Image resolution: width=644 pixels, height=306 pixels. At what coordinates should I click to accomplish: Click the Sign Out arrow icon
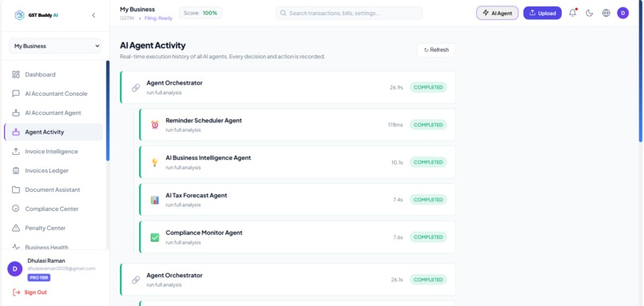pyautogui.click(x=17, y=292)
